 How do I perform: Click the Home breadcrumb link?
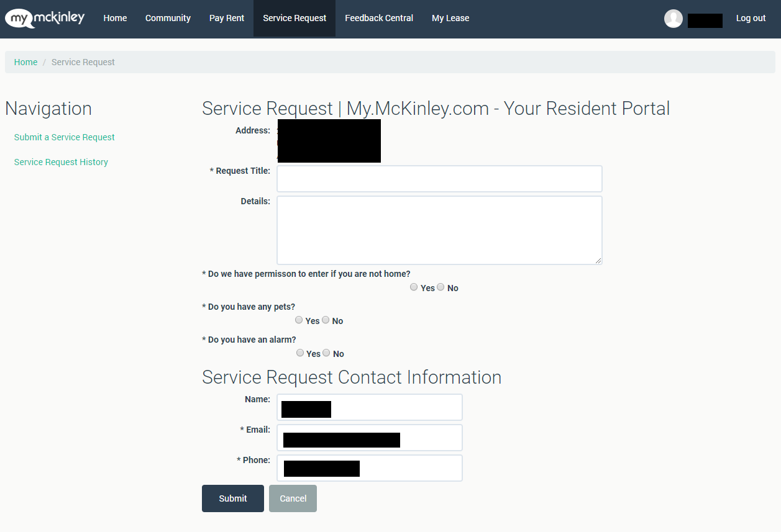tap(25, 62)
